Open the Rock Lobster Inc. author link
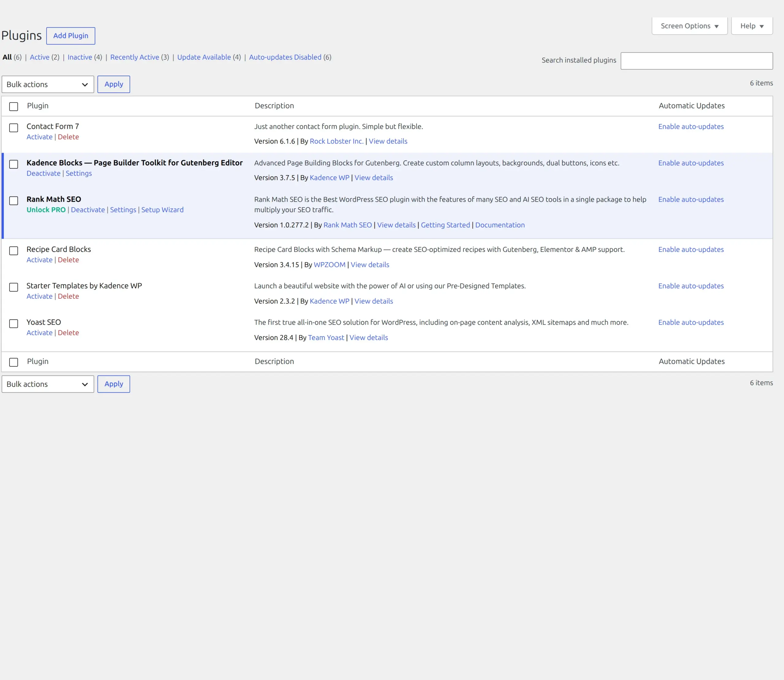The width and height of the screenshot is (784, 680). click(x=336, y=141)
